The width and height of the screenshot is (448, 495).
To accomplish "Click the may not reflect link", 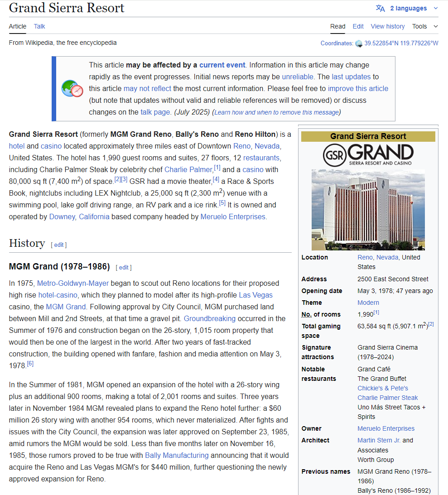I will [147, 89].
